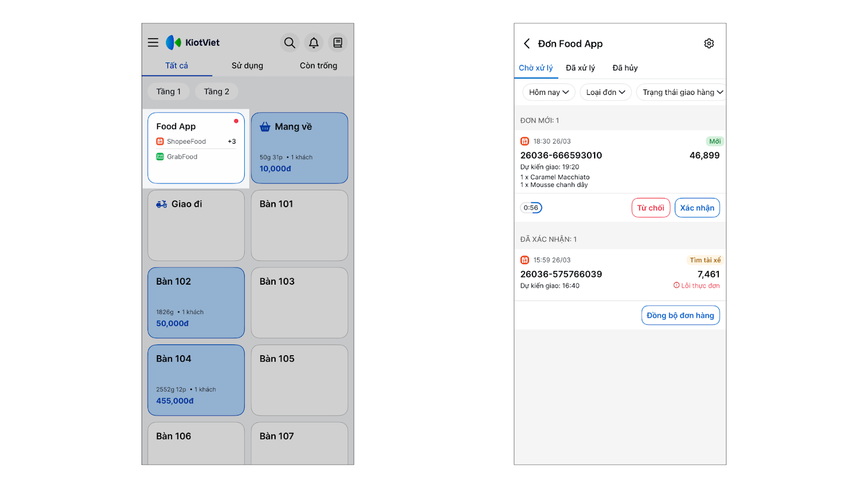Viewport: 868px width, 488px height.
Task: Expand the Trạng thái giao hàng filter
Action: tap(681, 92)
